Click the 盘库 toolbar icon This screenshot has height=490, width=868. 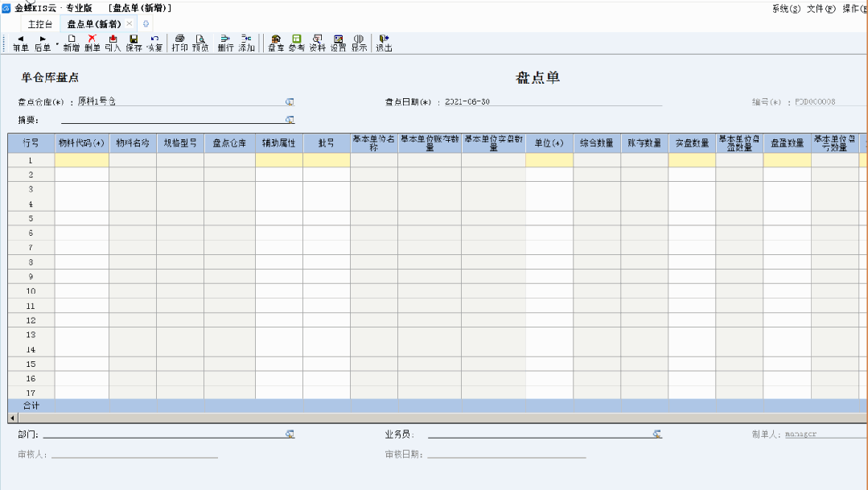tap(276, 43)
